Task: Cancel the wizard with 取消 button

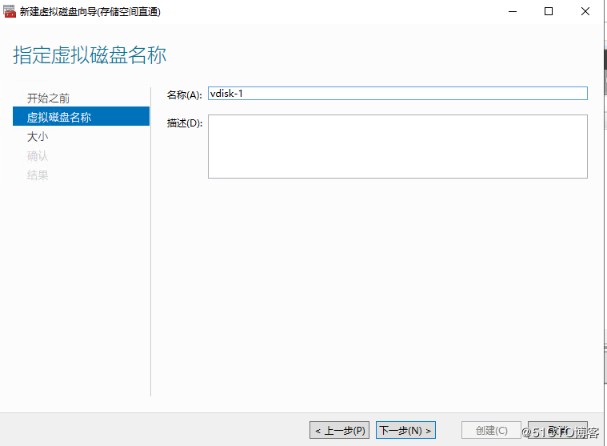Action: (558, 430)
